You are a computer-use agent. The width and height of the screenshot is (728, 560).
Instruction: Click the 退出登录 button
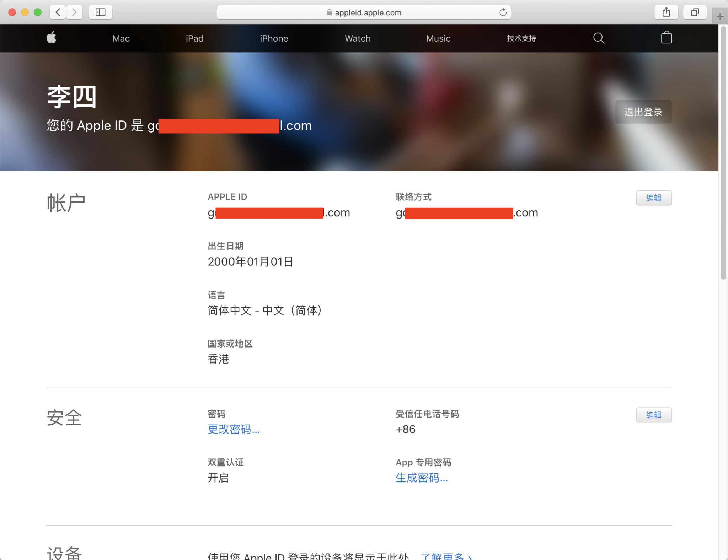pos(643,112)
